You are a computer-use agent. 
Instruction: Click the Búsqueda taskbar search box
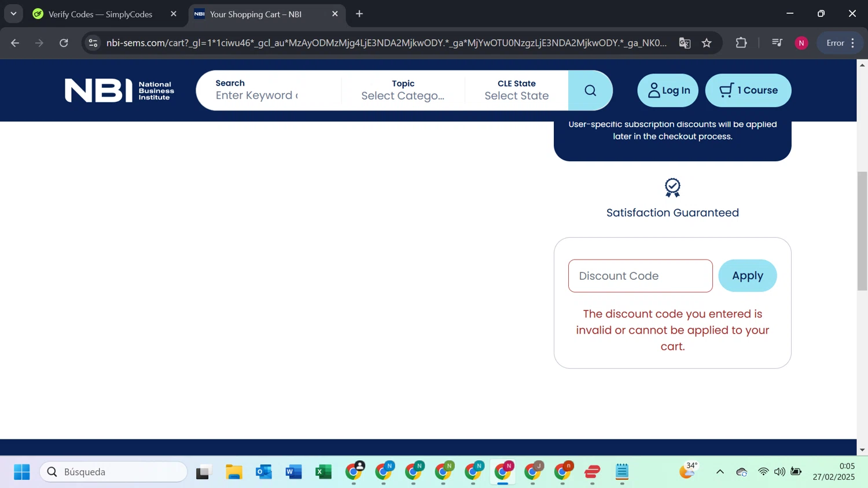113,472
